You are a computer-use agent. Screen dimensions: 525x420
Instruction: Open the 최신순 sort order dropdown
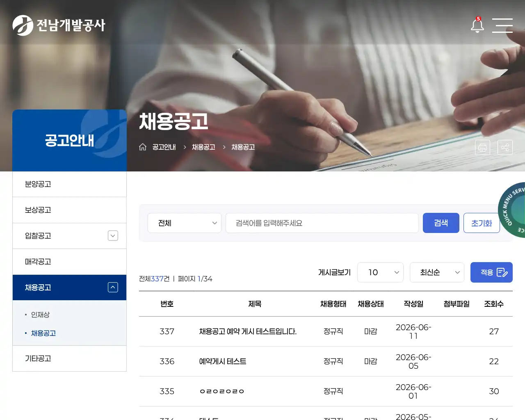(437, 272)
